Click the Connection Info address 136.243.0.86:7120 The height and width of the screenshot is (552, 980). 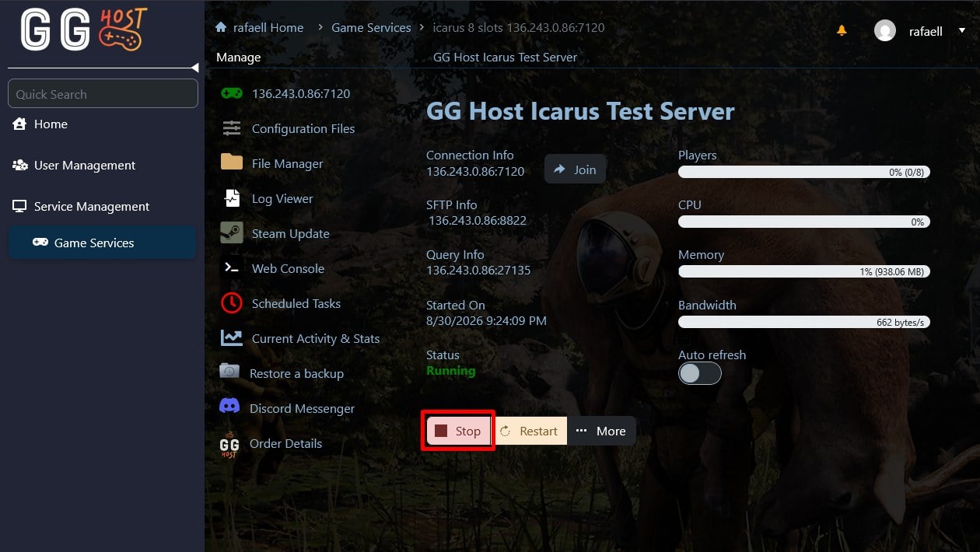pyautogui.click(x=475, y=171)
